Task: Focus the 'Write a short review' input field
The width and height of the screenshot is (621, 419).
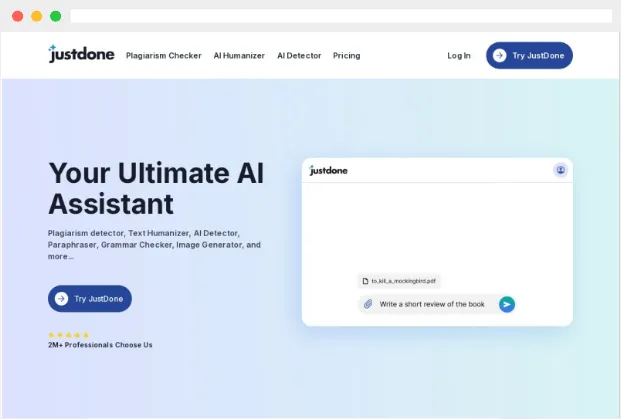Action: [x=431, y=304]
